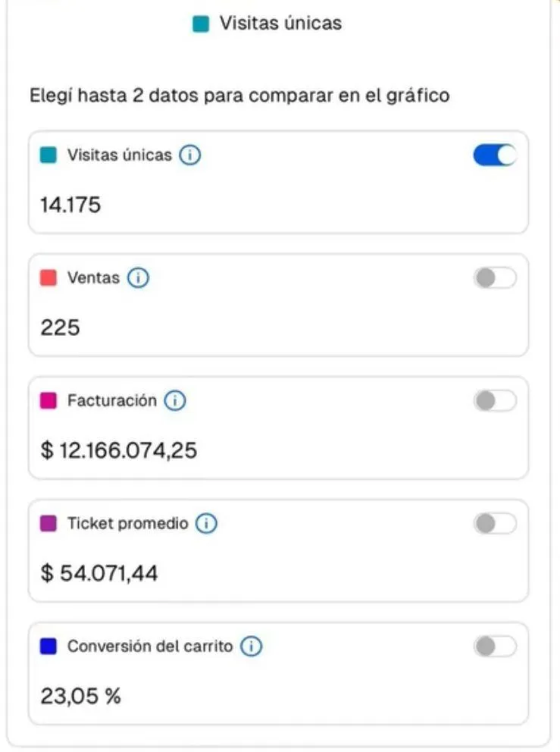Select the 14.175 visits value

click(70, 204)
